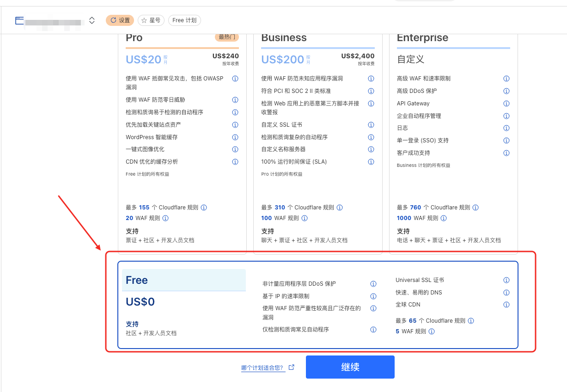This screenshot has height=392, width=567.
Task: Click the 最热门 badge on Pro
Action: click(x=227, y=37)
